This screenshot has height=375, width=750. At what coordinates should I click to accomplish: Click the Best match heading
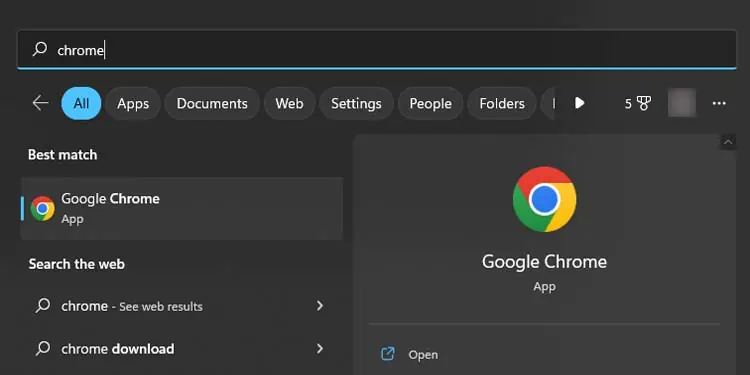pos(63,155)
